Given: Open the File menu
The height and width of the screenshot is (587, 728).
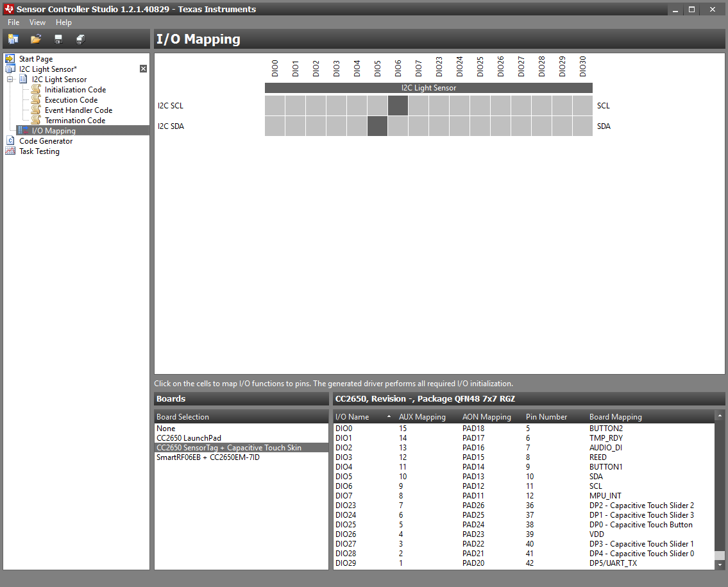Looking at the screenshot, I should click(13, 22).
